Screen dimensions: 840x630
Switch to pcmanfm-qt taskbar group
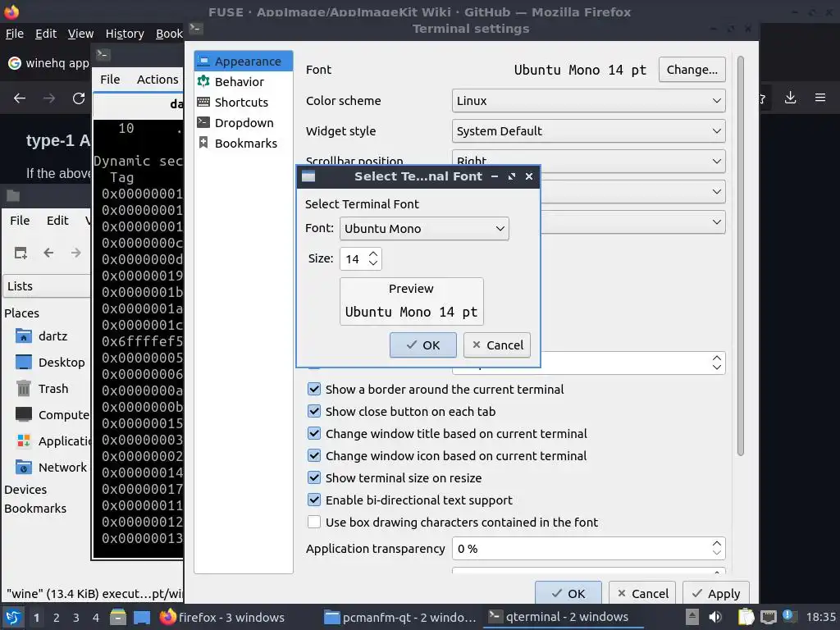tap(399, 617)
